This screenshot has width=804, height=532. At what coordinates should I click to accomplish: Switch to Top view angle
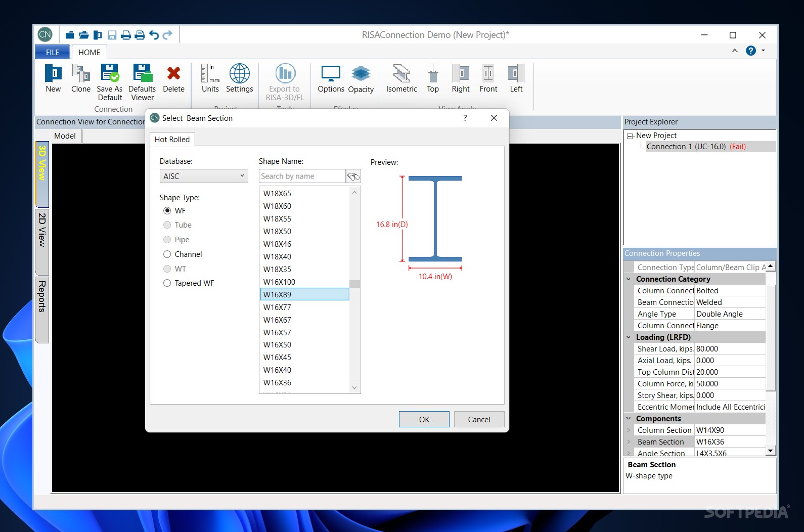(433, 74)
